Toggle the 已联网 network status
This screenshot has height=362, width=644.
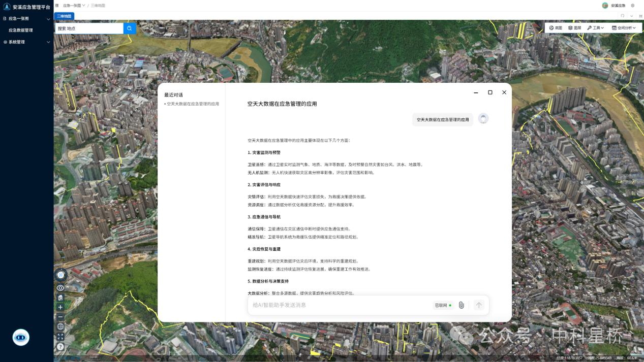coord(443,305)
